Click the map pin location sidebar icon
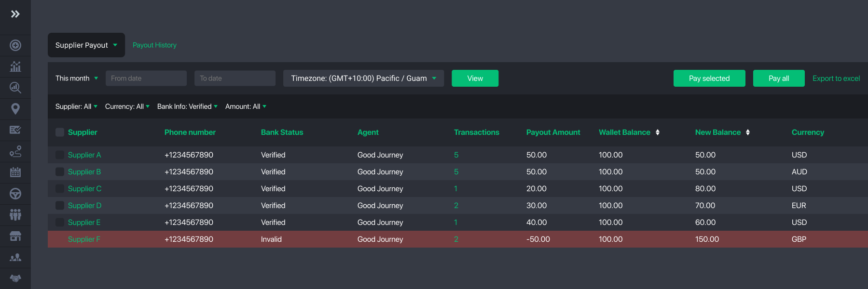868x289 pixels. point(15,109)
